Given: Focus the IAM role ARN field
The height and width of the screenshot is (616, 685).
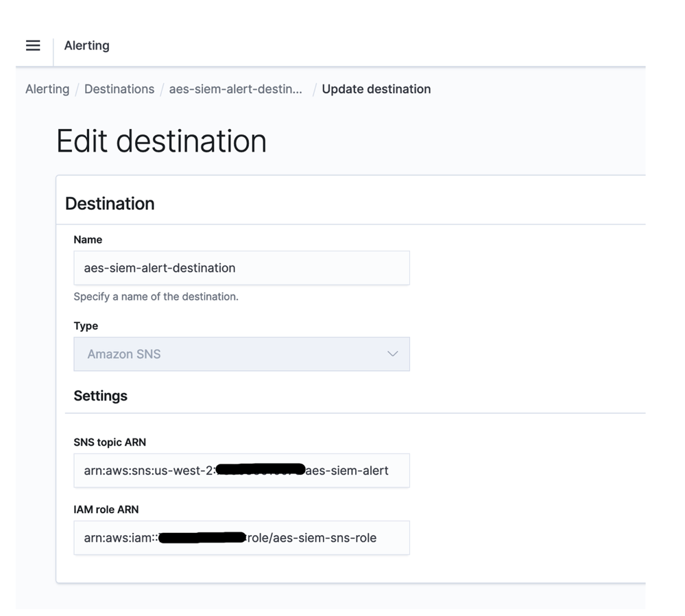Looking at the screenshot, I should click(241, 538).
